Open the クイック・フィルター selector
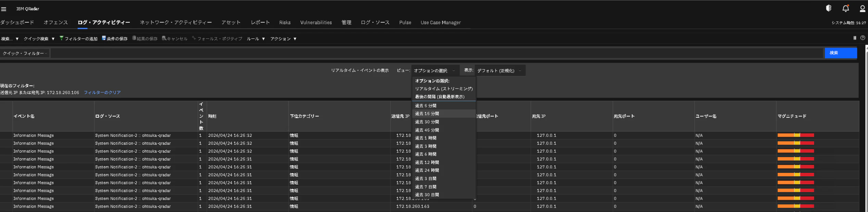The image size is (868, 212). tap(25, 54)
